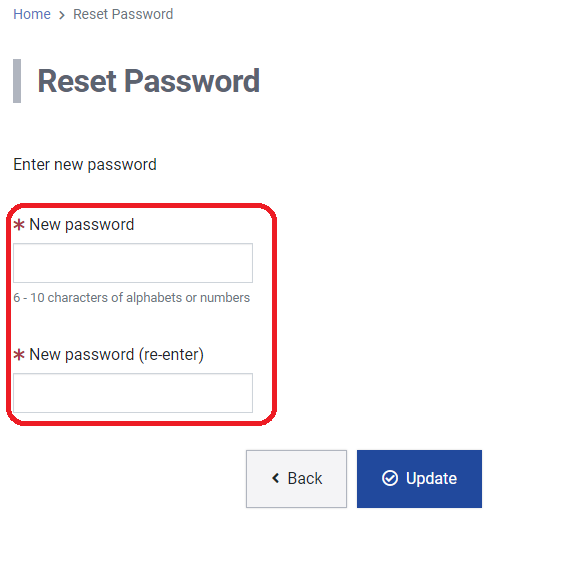Go back using the Back button
570x569 pixels.
pyautogui.click(x=296, y=478)
